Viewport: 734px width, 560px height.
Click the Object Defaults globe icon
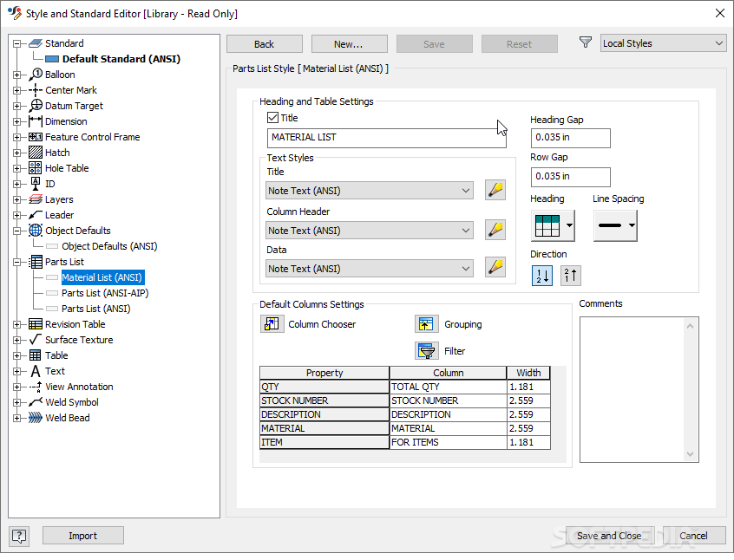(x=36, y=231)
